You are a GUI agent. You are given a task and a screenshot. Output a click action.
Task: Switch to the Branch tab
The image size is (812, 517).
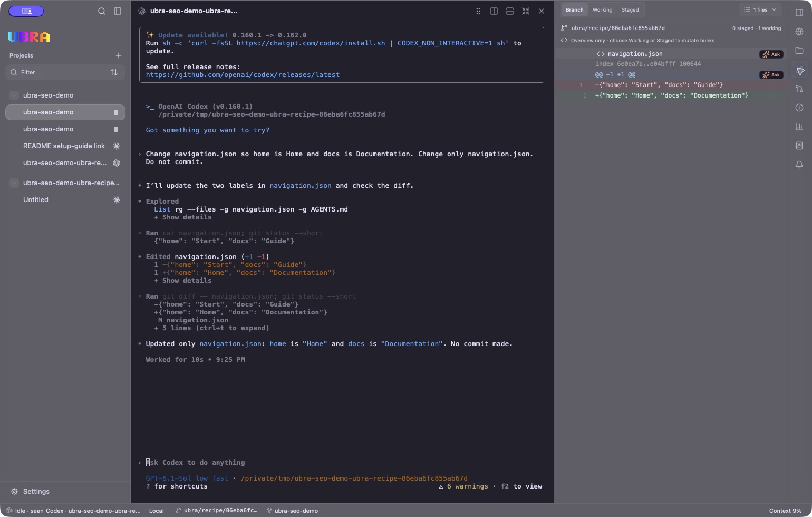pos(574,10)
